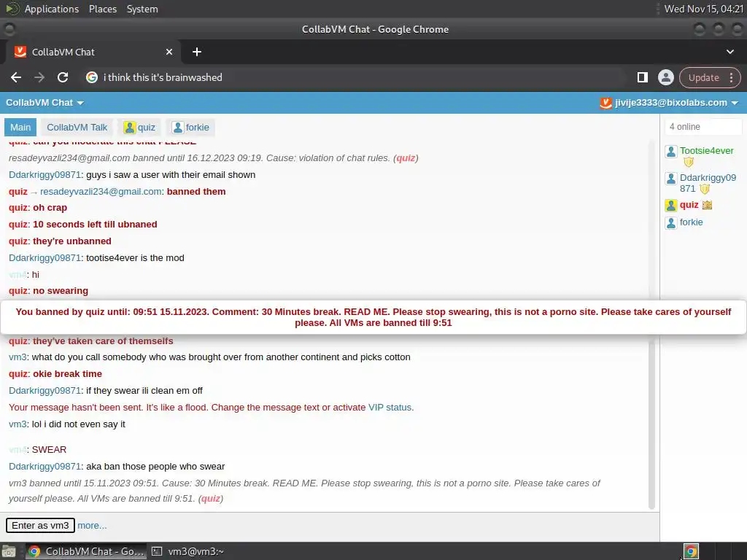Open the Applications menu
Screen dimensions: 747x560
click(52, 9)
